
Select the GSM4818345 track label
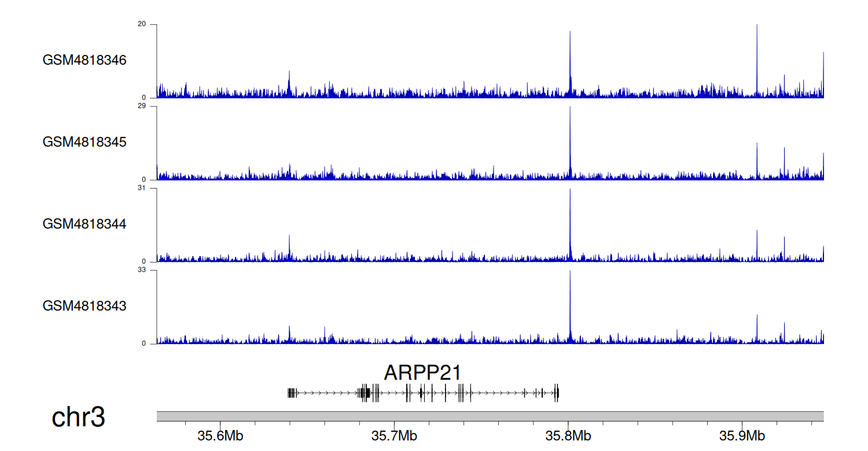point(84,142)
